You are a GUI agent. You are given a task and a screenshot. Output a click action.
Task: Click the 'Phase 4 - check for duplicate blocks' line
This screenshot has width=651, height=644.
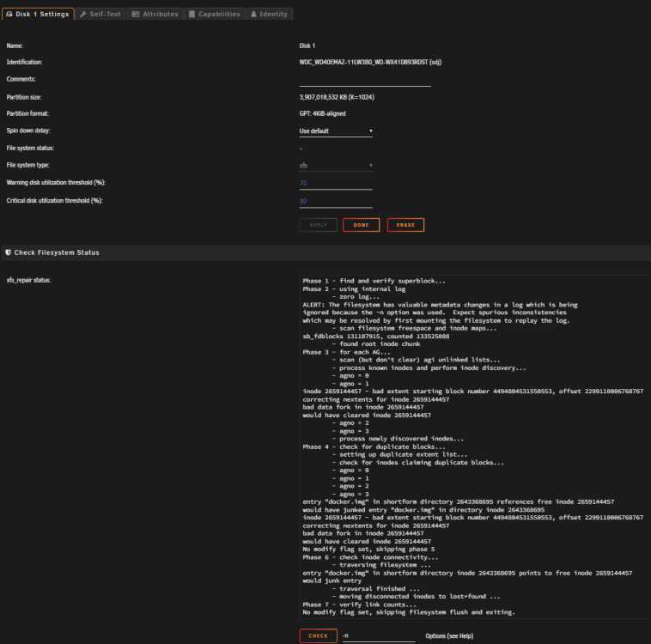(x=374, y=447)
